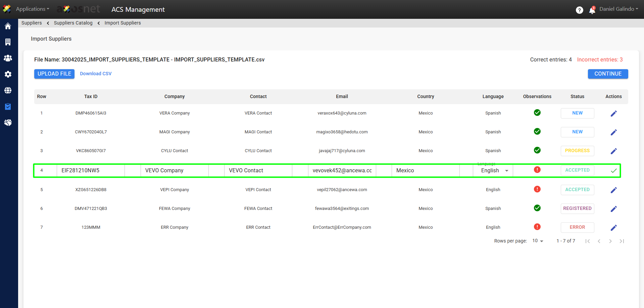Go to last page of table
Viewport: 644px width, 308px height.
(x=622, y=241)
